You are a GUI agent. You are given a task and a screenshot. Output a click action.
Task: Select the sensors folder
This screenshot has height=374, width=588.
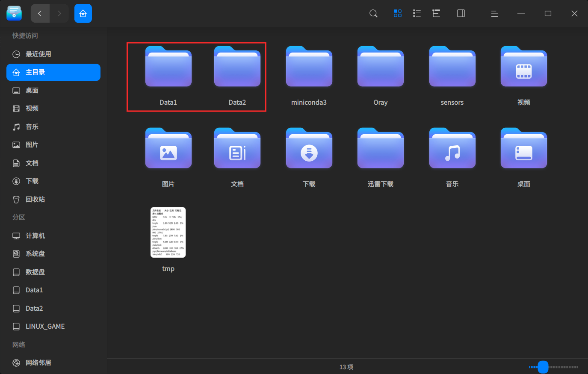452,66
